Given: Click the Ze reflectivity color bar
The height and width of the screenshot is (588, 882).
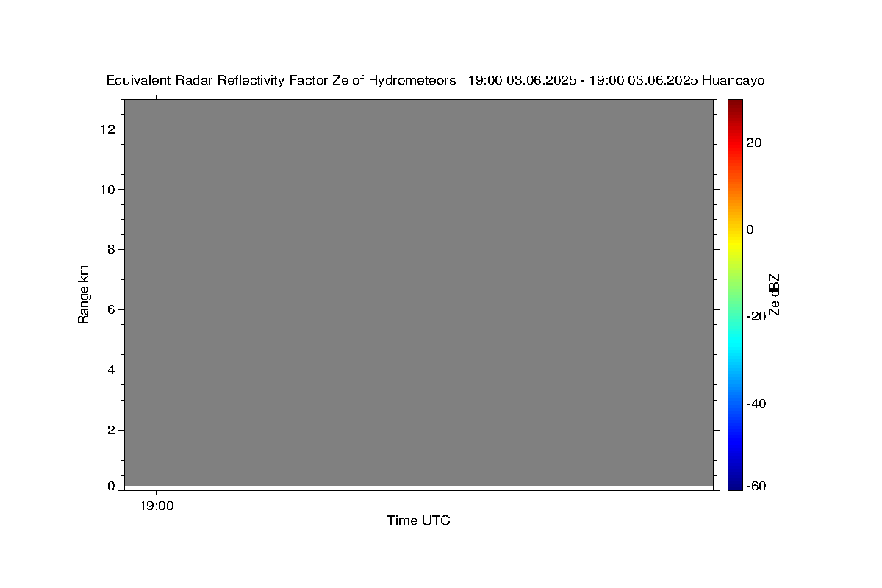Looking at the screenshot, I should pos(735,294).
